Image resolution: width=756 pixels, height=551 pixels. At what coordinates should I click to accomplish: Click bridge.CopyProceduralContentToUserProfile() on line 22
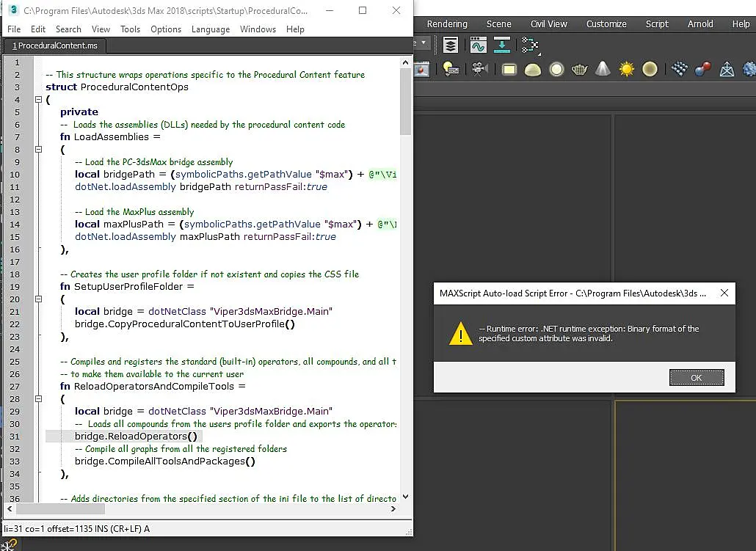[x=185, y=324]
